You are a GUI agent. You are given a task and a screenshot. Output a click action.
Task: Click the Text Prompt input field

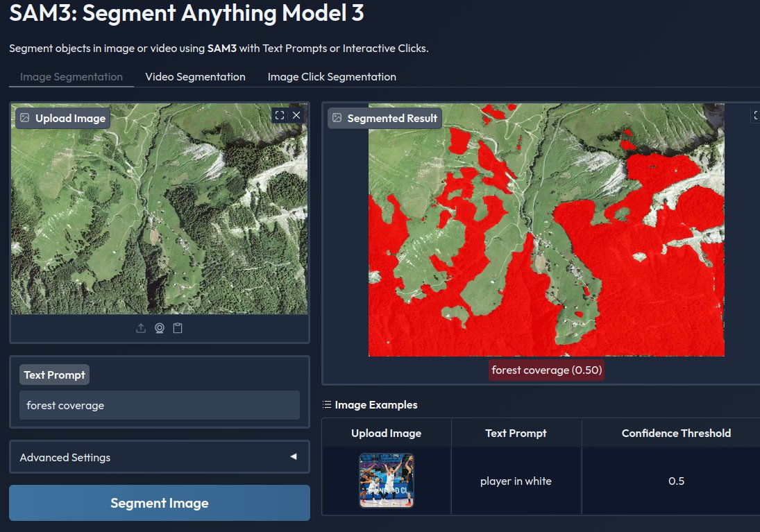160,405
